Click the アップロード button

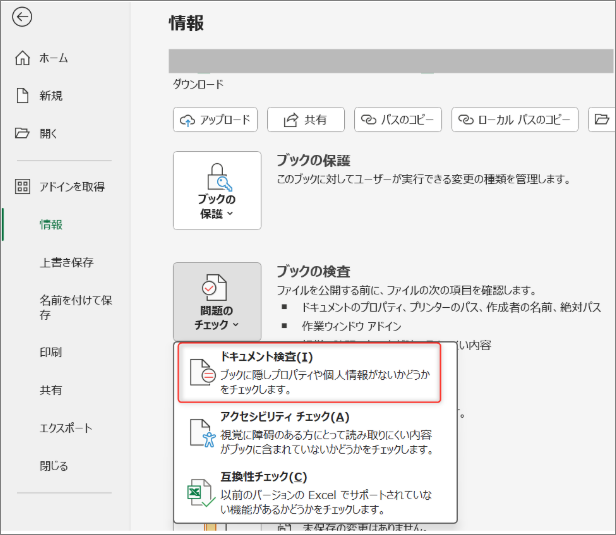(x=215, y=119)
